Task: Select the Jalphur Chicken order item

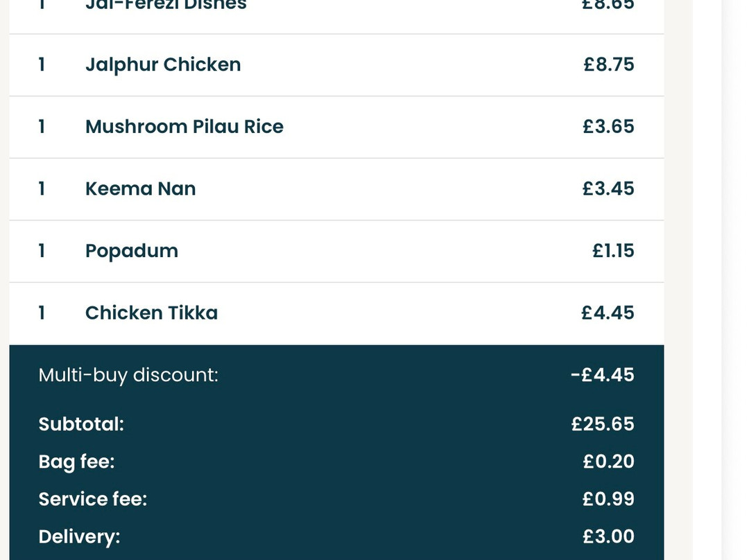Action: (336, 65)
